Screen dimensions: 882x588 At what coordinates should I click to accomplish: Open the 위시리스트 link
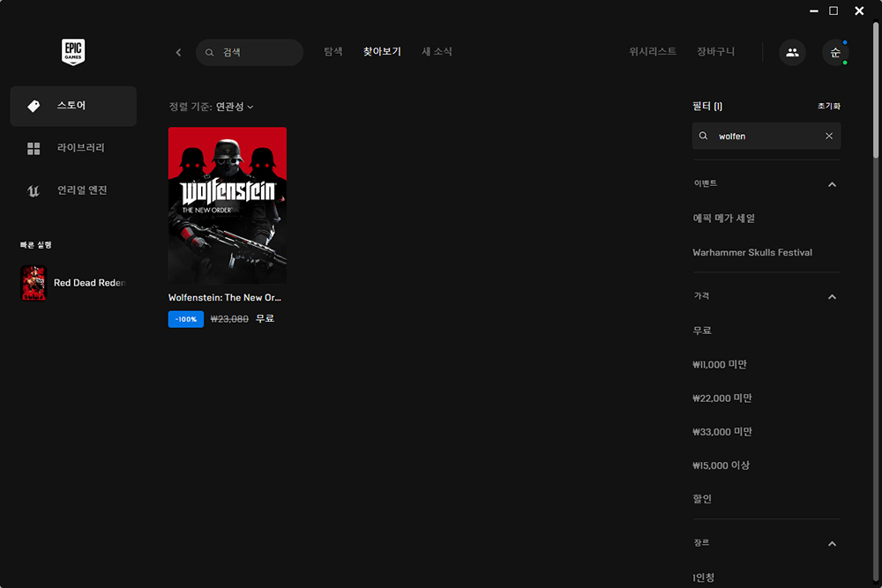point(653,52)
